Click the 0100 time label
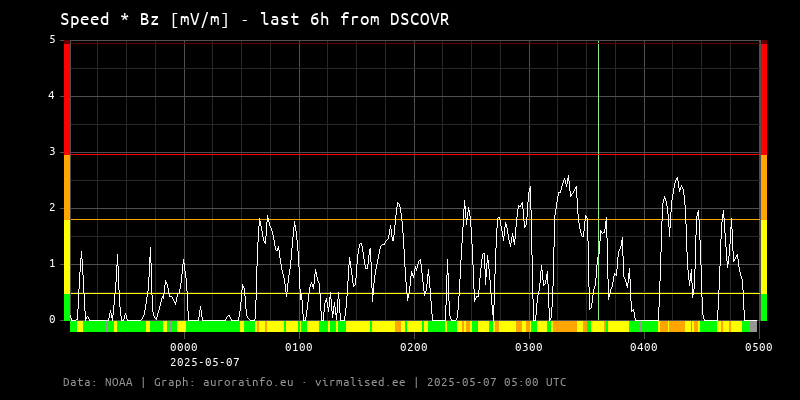 (x=299, y=347)
